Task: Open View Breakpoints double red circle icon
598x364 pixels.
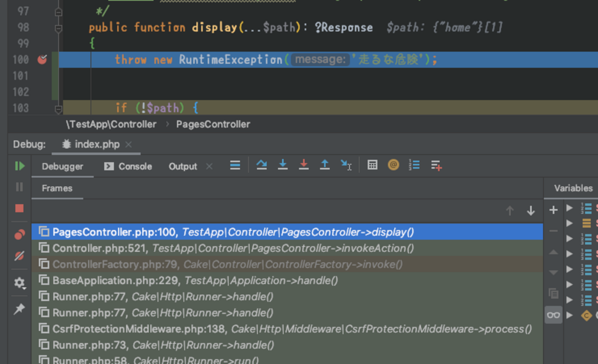Action: pyautogui.click(x=19, y=235)
